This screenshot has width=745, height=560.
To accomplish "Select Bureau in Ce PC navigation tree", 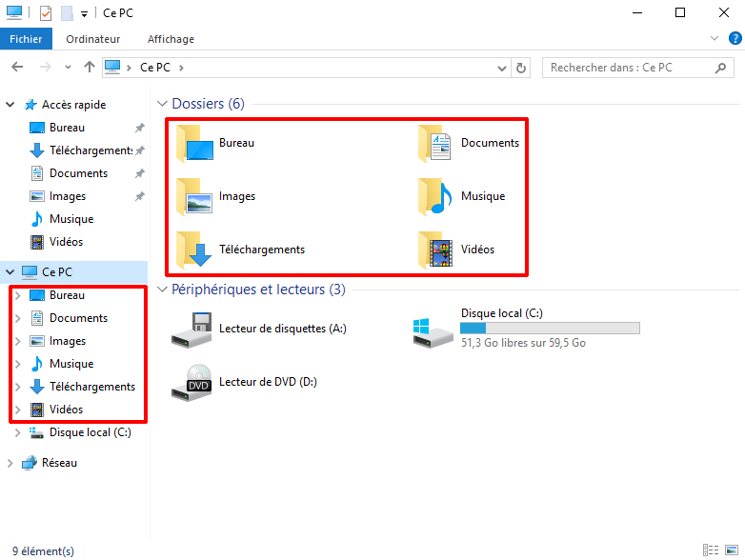I will [x=67, y=295].
